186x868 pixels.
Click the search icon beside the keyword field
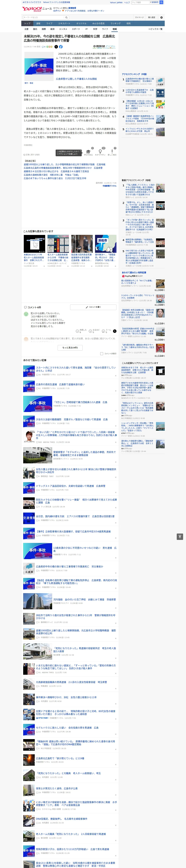tap(66, 18)
